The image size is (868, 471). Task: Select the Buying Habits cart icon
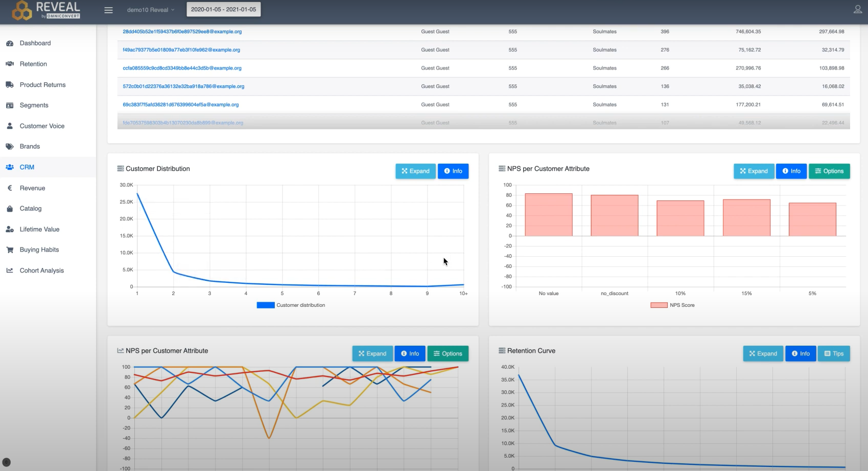(x=9, y=250)
